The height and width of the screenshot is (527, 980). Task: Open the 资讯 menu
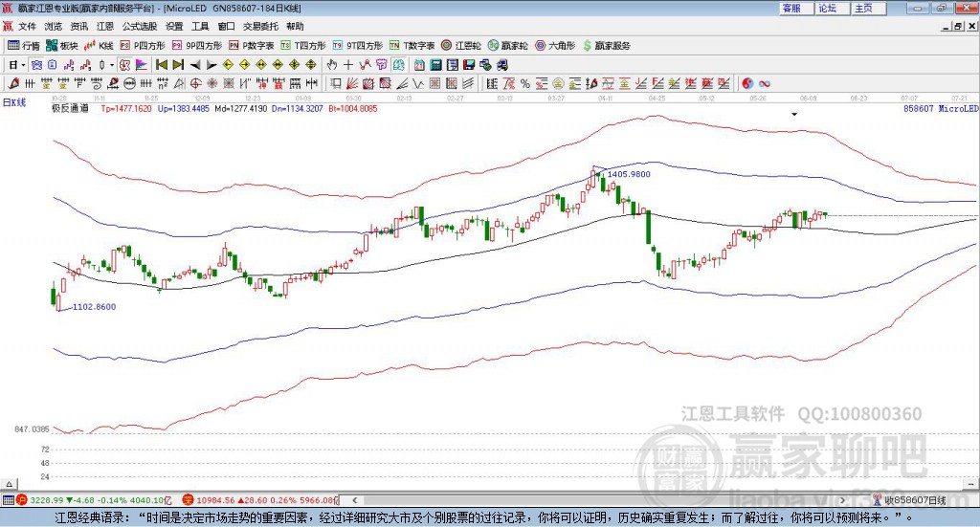78,26
